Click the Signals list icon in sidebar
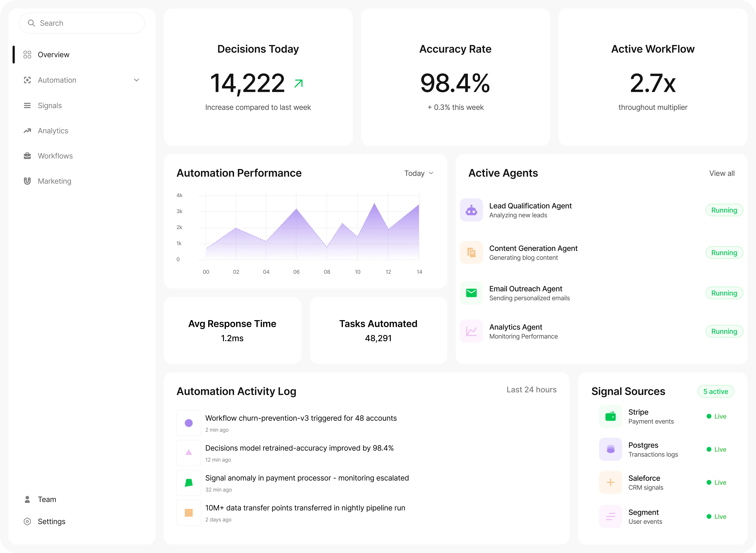 [27, 105]
